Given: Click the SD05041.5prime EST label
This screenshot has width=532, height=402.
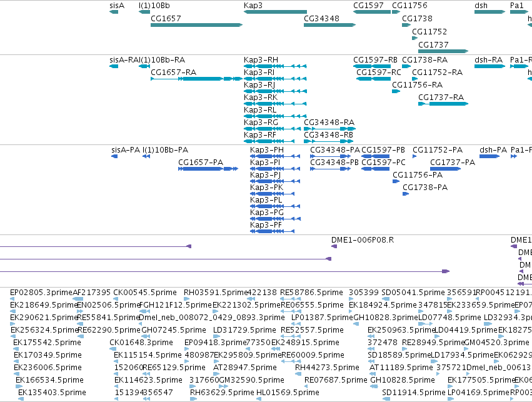Looking at the screenshot, I should coord(413,293).
